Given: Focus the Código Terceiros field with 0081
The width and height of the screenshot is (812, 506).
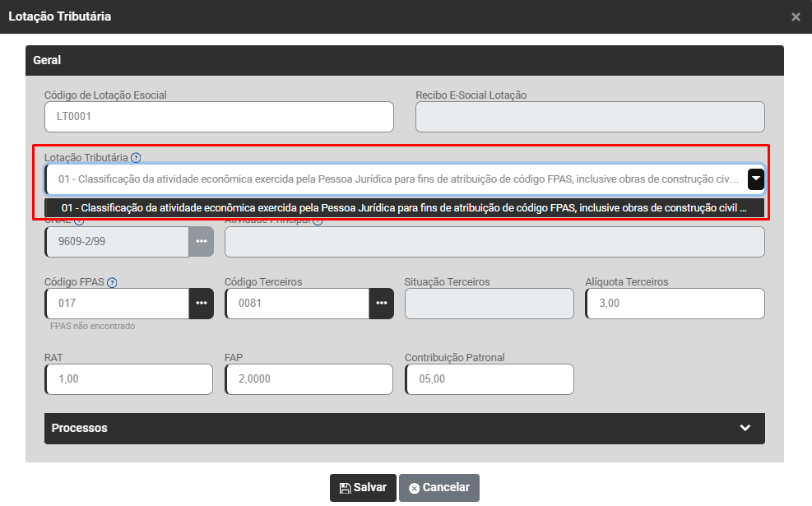Looking at the screenshot, I should (297, 304).
